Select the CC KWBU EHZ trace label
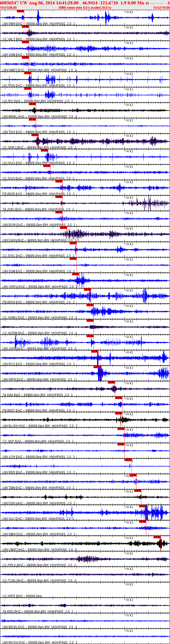 click(x=40, y=318)
